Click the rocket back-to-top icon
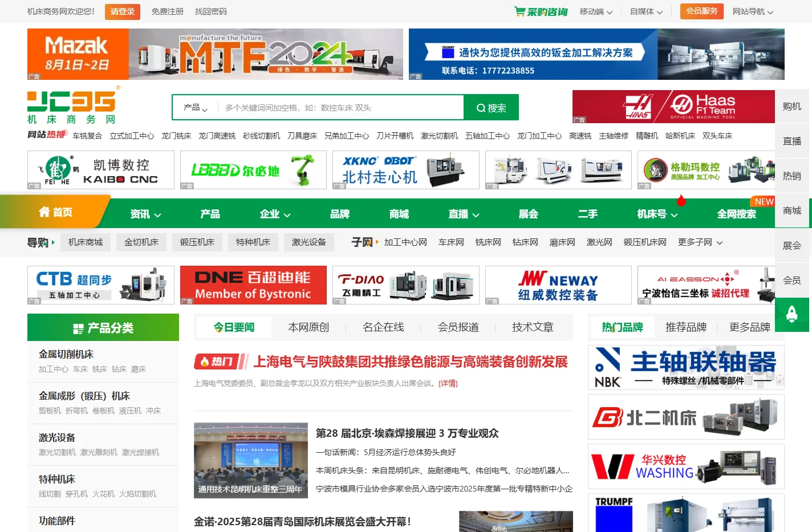Viewport: 812px width, 532px height. 792,314
